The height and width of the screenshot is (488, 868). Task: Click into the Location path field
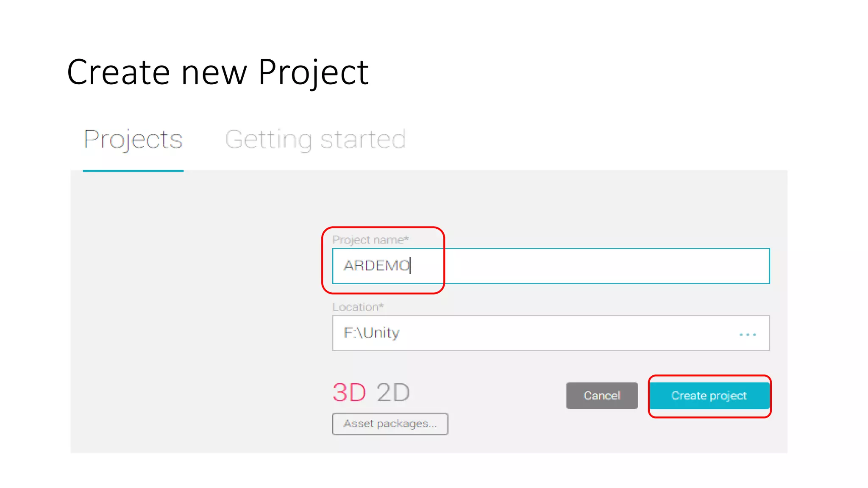530,333
